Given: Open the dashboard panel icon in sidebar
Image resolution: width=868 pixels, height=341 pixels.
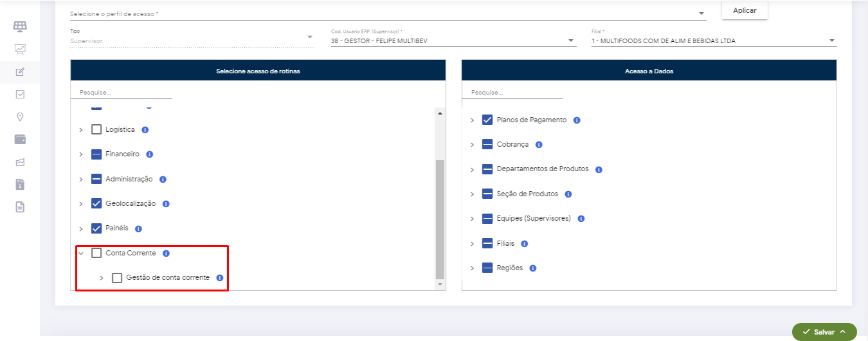Looking at the screenshot, I should [x=20, y=26].
